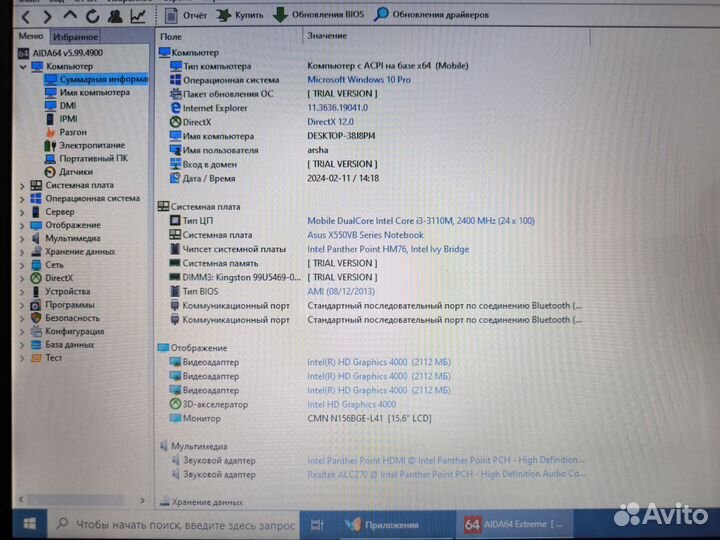Open the DirectX 12.0 link
This screenshot has height=540, width=720.
click(331, 122)
